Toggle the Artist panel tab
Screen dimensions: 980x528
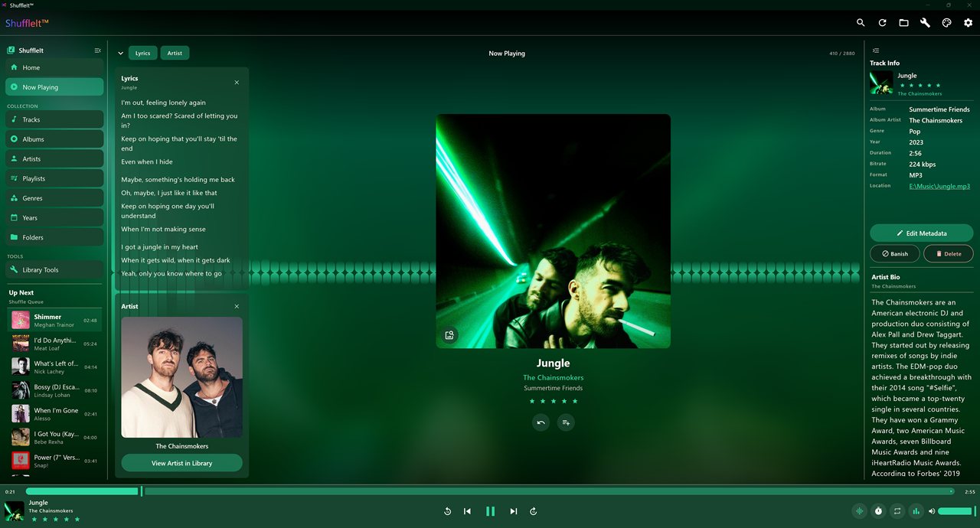pos(175,54)
